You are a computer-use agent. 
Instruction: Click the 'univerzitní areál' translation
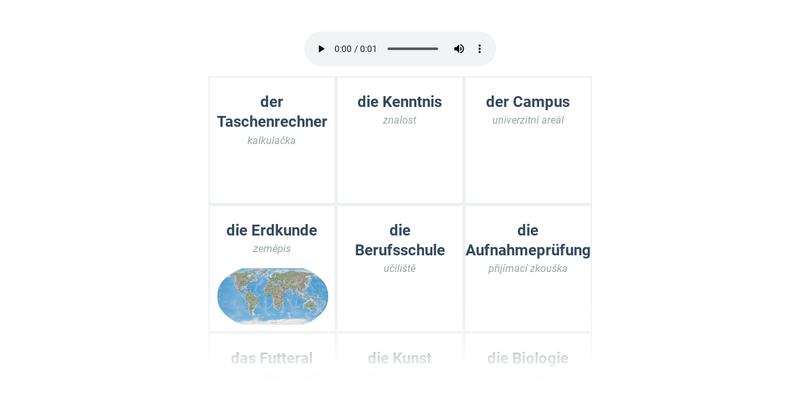pyautogui.click(x=528, y=121)
